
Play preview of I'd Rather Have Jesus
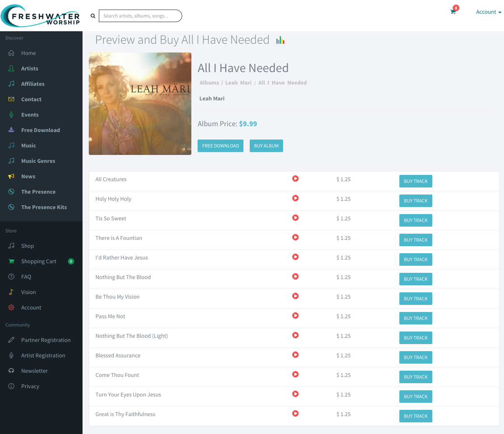[x=296, y=257]
